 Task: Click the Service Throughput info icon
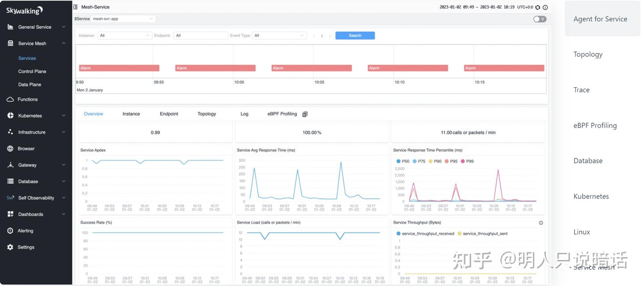click(541, 223)
